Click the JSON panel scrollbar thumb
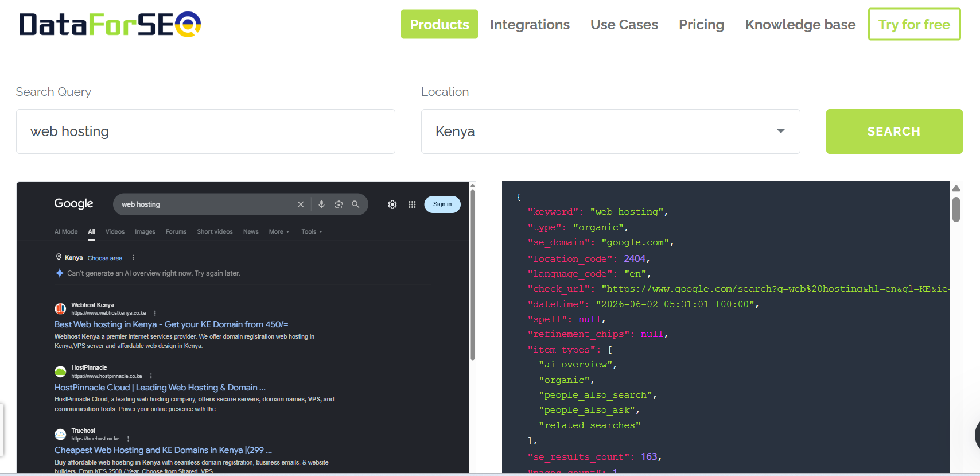Viewport: 980px width, 476px height. [956, 209]
